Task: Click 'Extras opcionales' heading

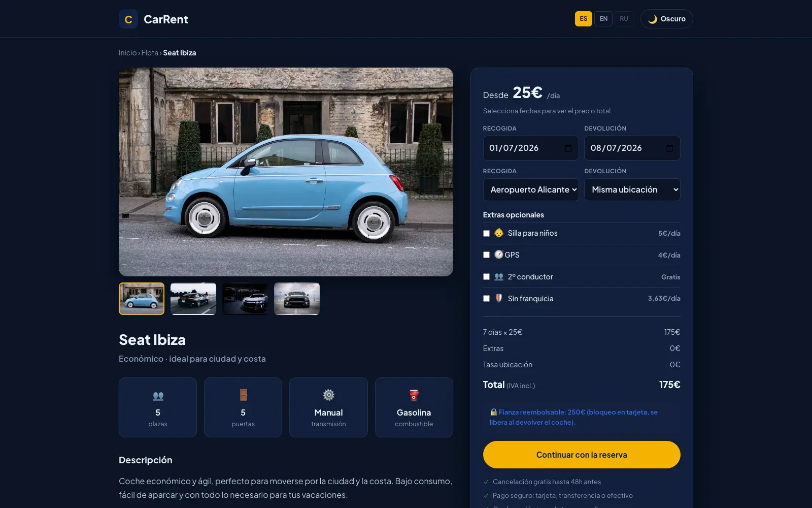Action: coord(514,215)
